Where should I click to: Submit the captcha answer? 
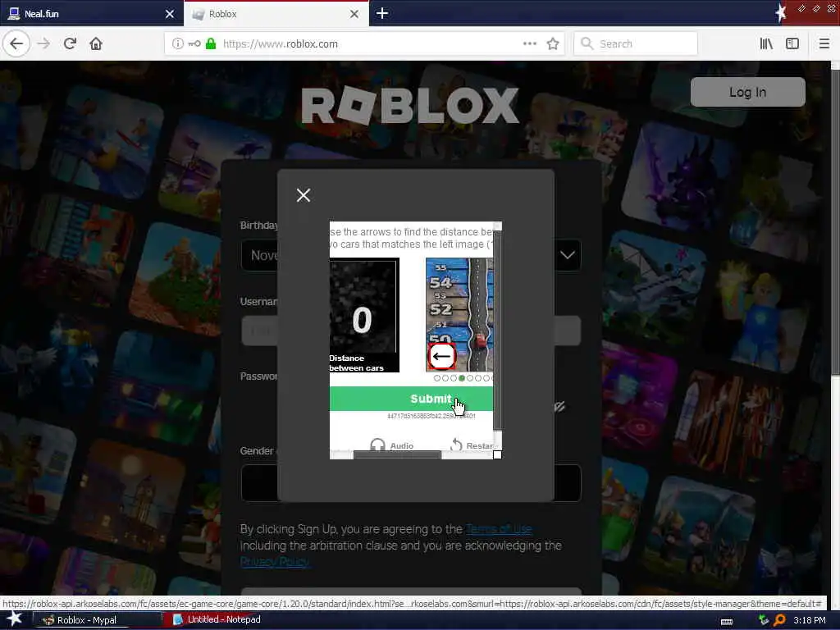pos(412,399)
